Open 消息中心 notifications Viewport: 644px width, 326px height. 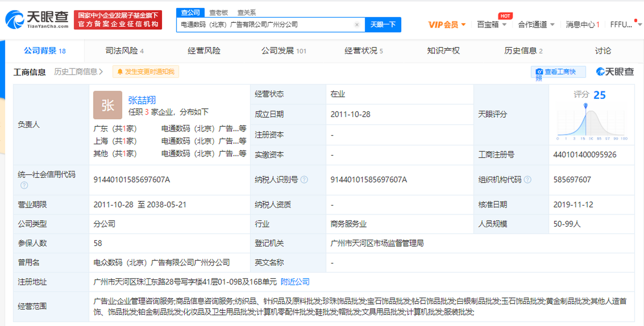pyautogui.click(x=583, y=25)
